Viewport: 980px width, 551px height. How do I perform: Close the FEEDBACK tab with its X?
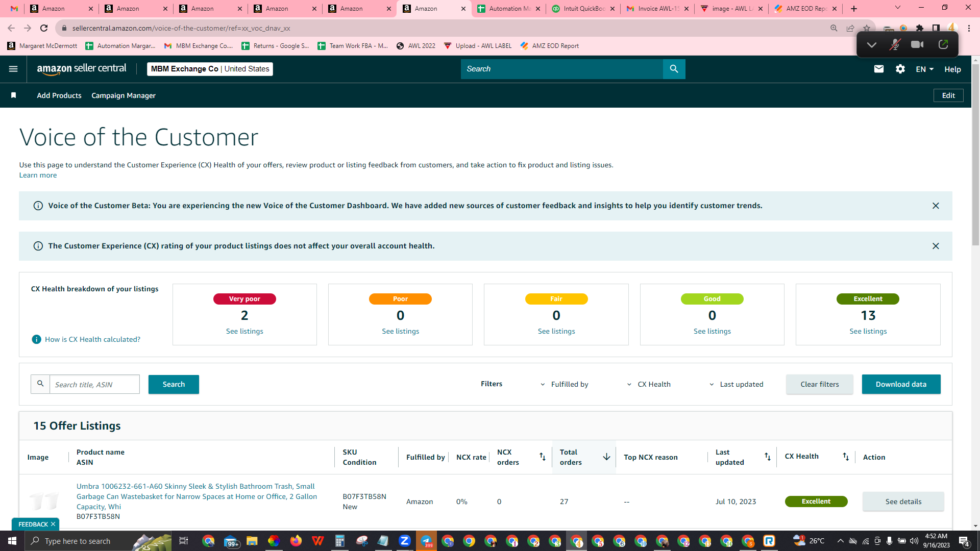[53, 524]
